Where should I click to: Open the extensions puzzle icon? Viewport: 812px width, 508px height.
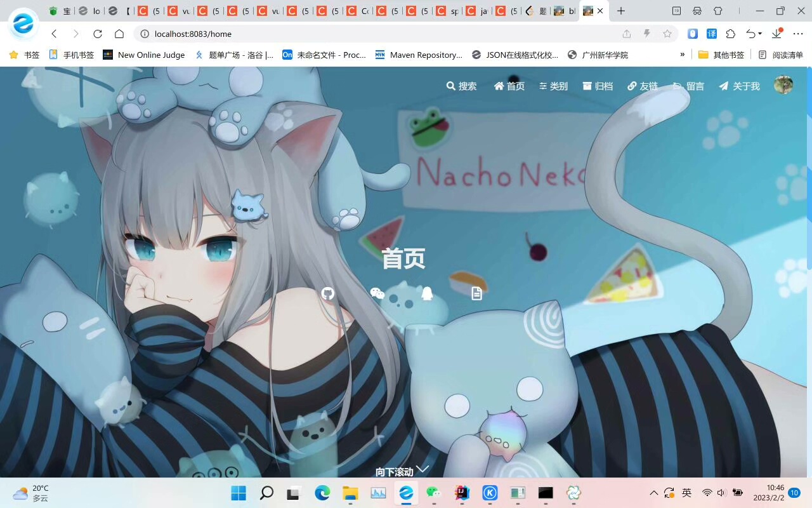(x=731, y=34)
